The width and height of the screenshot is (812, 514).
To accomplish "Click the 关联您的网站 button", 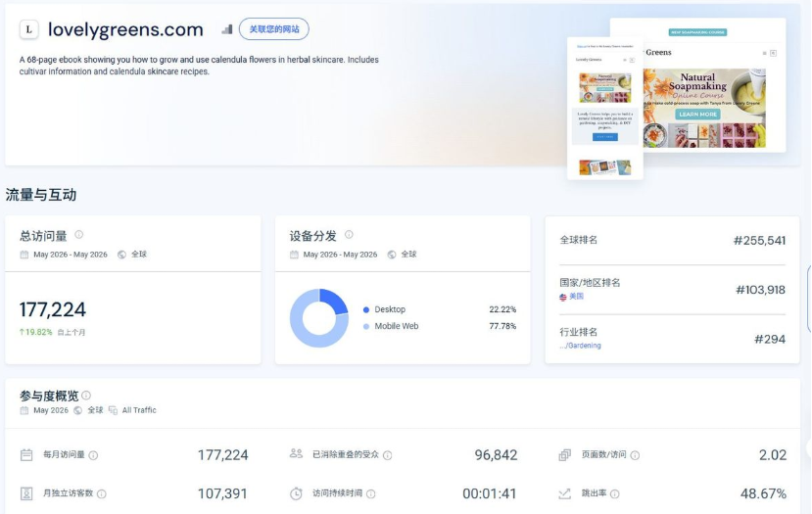I will pos(274,29).
